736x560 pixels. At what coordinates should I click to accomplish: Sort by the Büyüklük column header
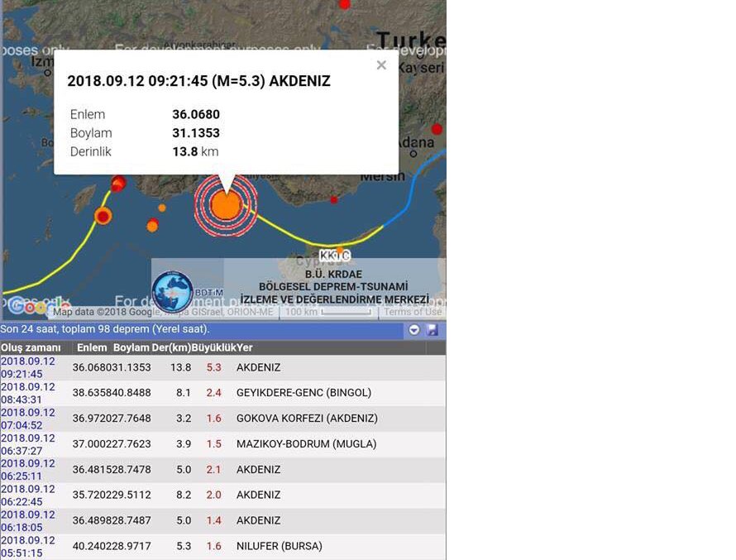[x=213, y=348]
